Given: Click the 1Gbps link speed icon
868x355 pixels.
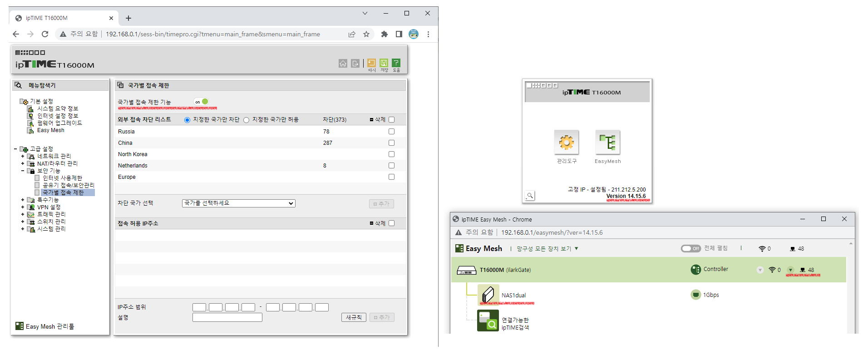Looking at the screenshot, I should pyautogui.click(x=695, y=295).
